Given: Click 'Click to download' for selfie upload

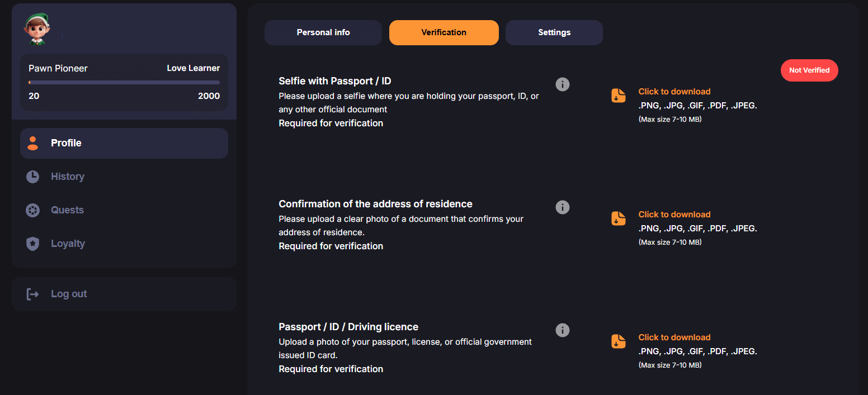Looking at the screenshot, I should [674, 92].
